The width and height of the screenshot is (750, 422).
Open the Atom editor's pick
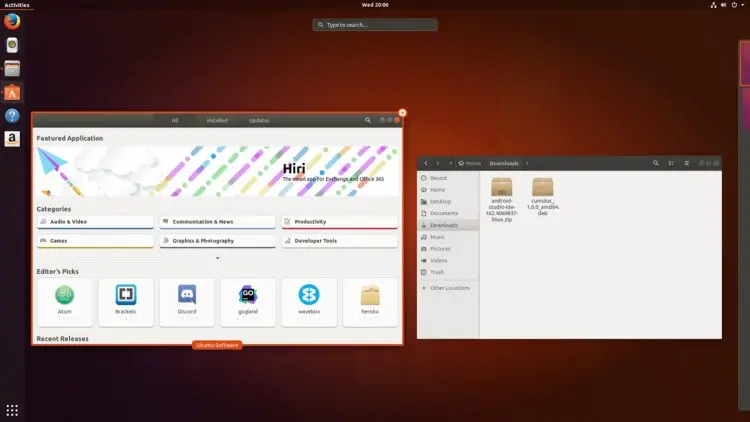coord(65,302)
